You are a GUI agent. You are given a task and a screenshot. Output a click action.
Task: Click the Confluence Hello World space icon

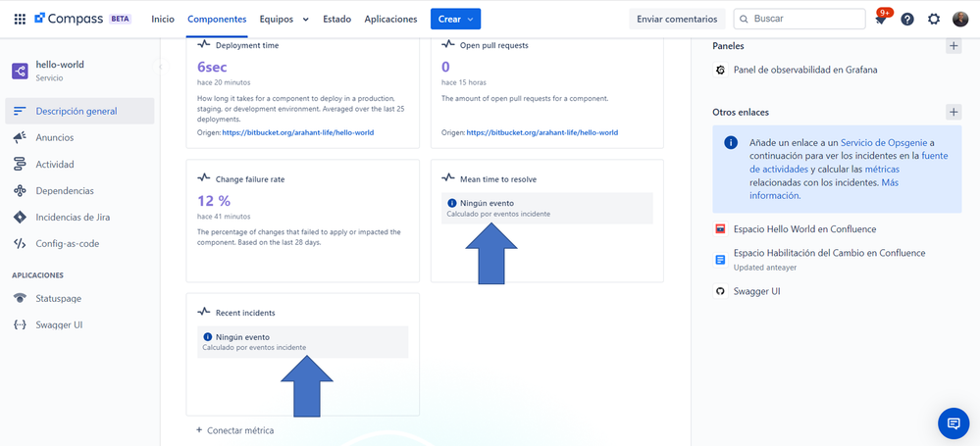click(x=720, y=229)
